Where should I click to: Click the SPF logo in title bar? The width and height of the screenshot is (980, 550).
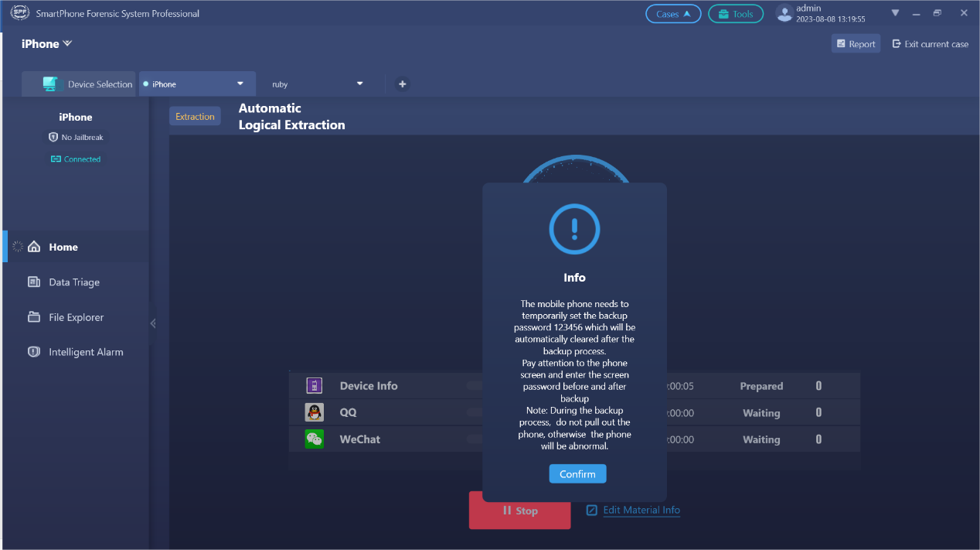(x=19, y=13)
